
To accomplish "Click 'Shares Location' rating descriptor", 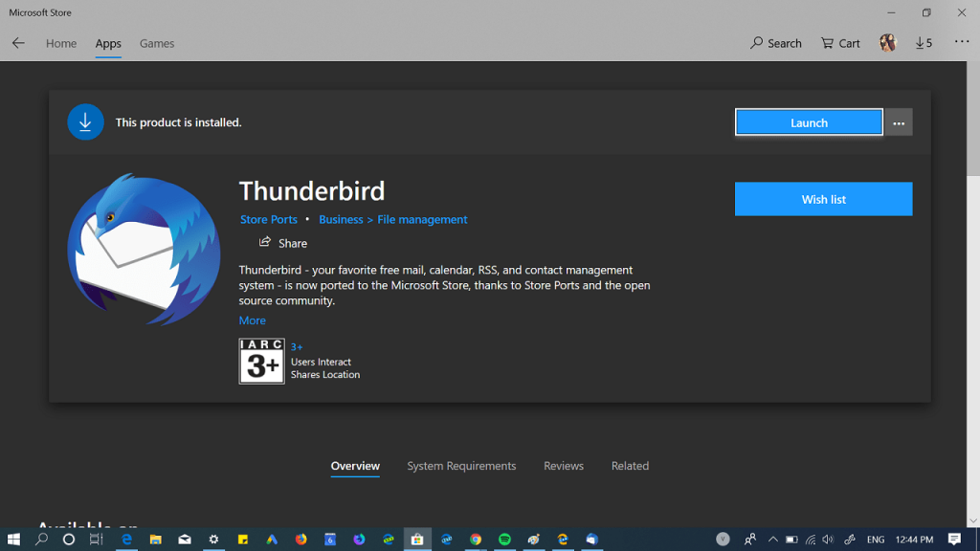I will pyautogui.click(x=325, y=375).
